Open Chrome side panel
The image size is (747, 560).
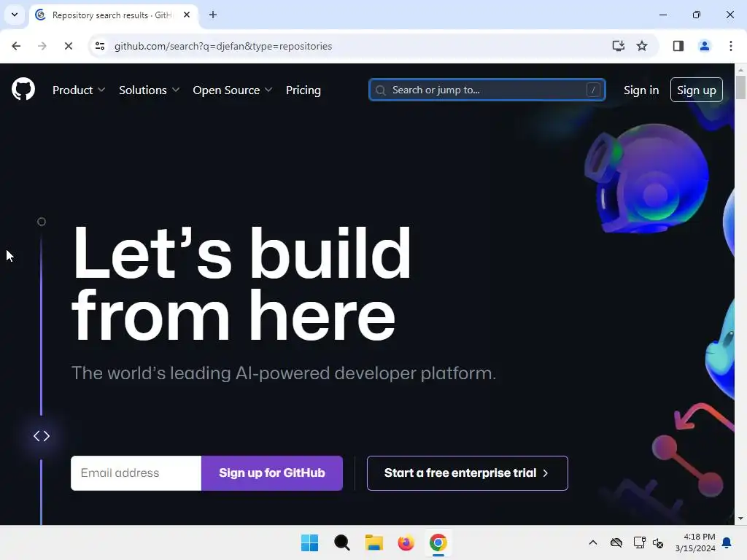click(x=678, y=46)
